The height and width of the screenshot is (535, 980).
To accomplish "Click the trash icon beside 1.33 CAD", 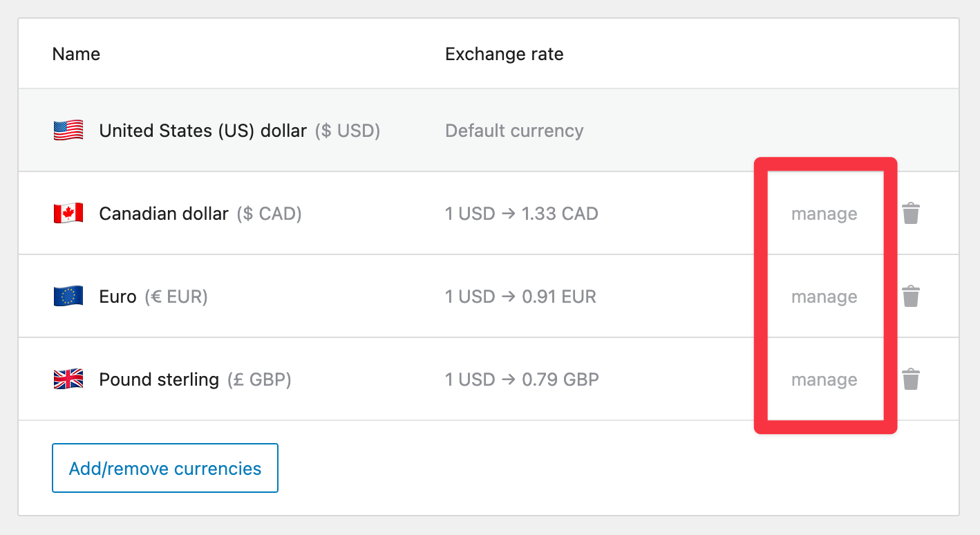I will (911, 213).
